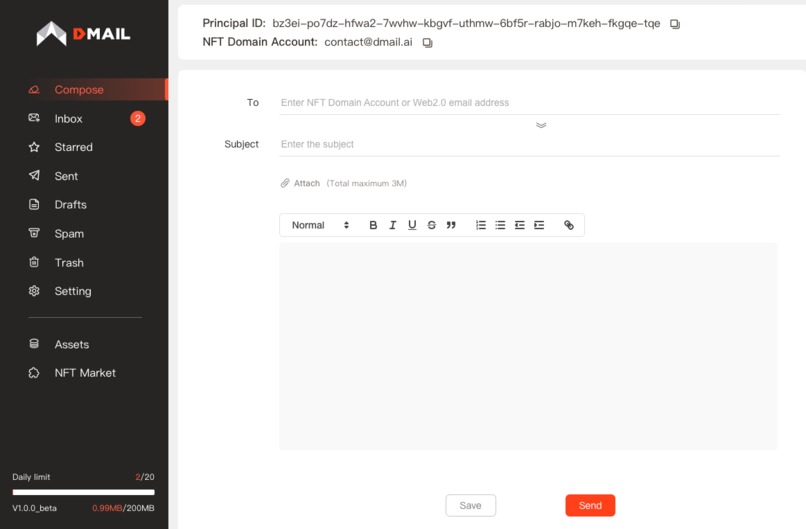Copy the NFT Domain Account address
The width and height of the screenshot is (806, 529).
pyautogui.click(x=428, y=43)
